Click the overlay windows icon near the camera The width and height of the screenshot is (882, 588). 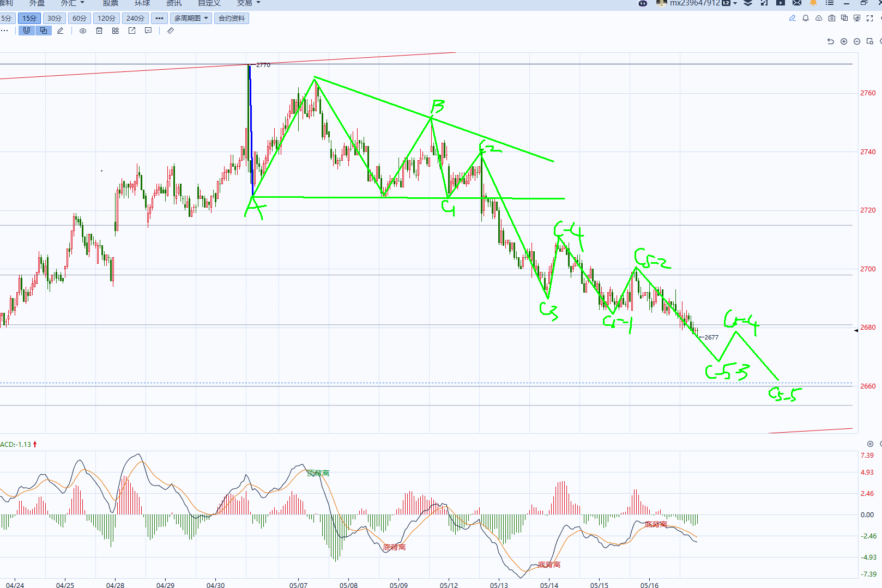tap(844, 18)
